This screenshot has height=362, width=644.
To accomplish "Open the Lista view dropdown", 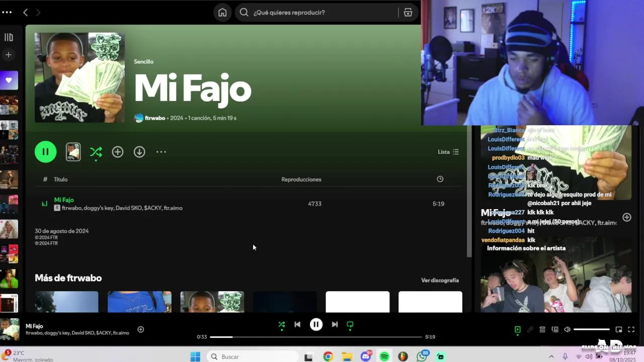I will click(448, 152).
